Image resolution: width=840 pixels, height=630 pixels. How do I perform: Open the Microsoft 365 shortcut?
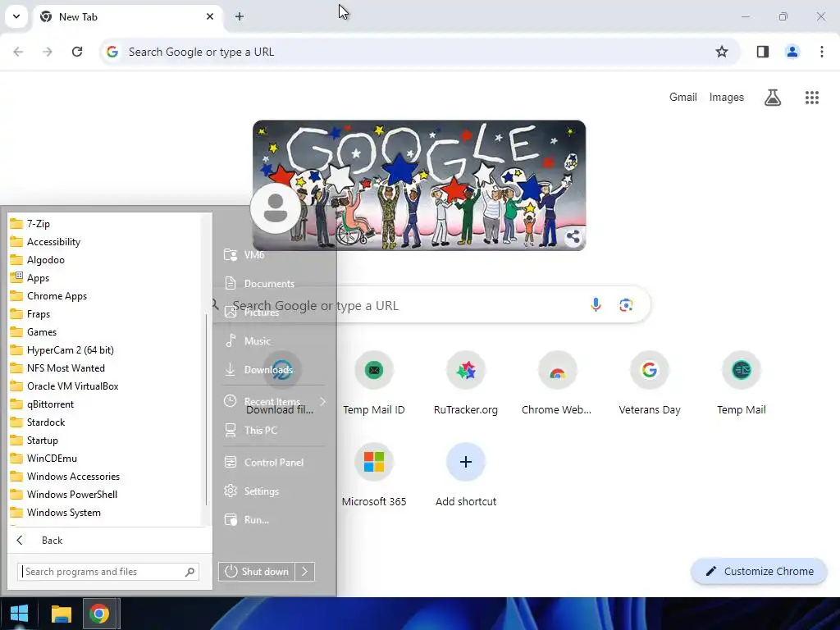coord(373,475)
